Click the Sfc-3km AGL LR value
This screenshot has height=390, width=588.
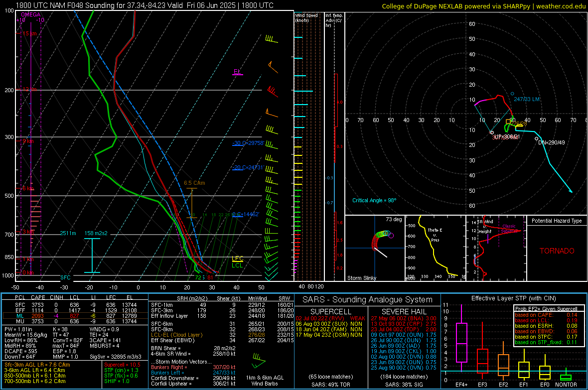coord(37,365)
